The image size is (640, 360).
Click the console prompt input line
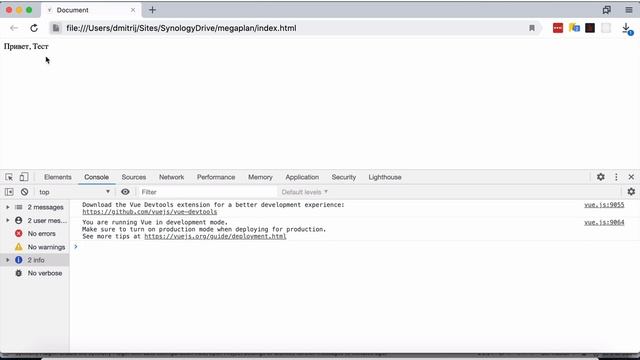pos(355,247)
